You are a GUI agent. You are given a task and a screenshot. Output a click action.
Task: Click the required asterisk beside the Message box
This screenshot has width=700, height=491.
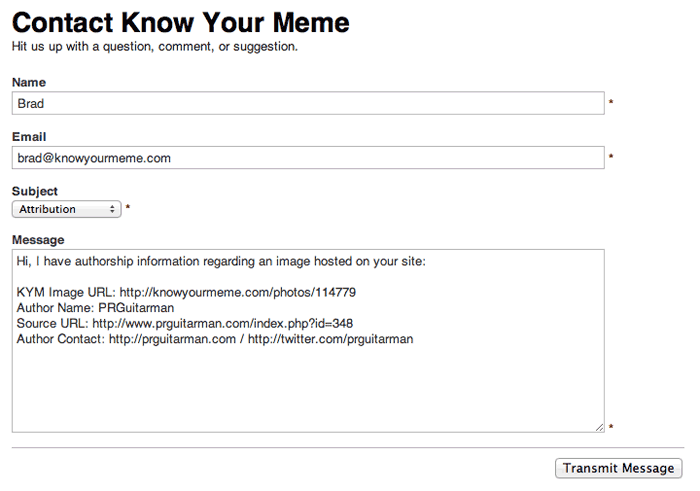coord(611,427)
